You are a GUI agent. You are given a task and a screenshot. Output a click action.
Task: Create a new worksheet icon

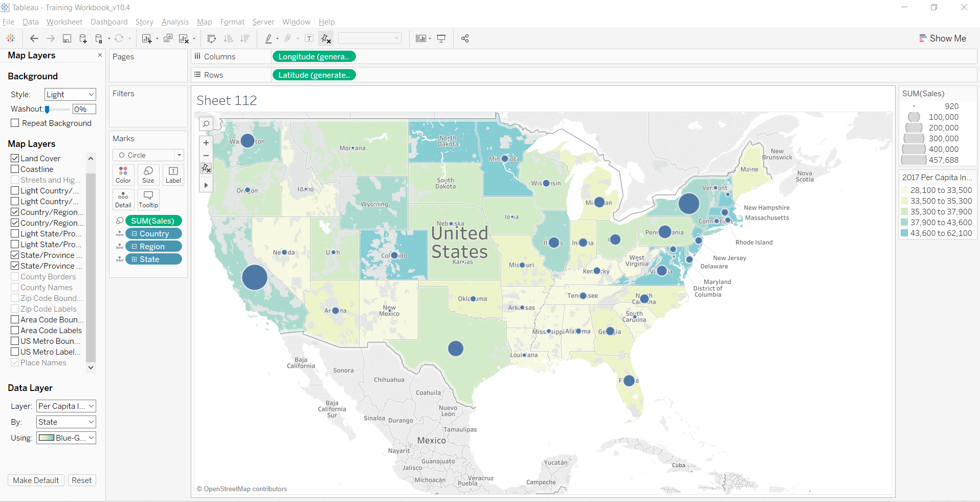[x=147, y=38]
